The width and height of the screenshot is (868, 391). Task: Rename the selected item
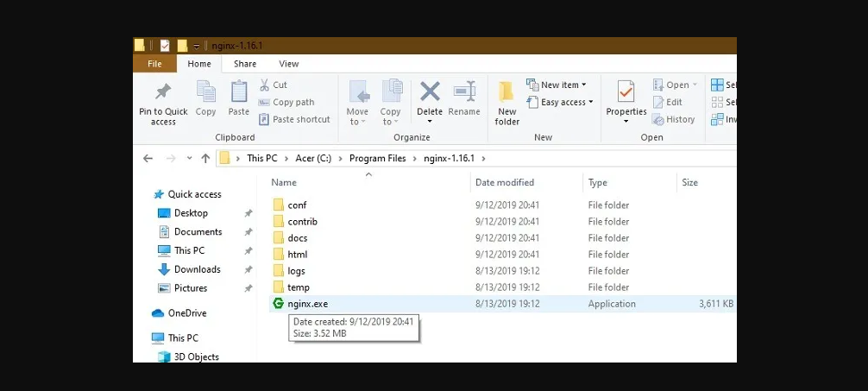pyautogui.click(x=464, y=98)
